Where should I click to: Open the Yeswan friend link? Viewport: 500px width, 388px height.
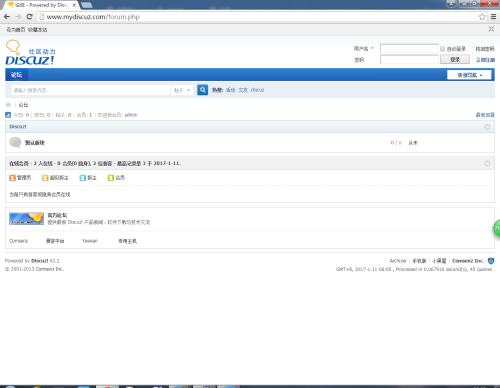pos(90,241)
